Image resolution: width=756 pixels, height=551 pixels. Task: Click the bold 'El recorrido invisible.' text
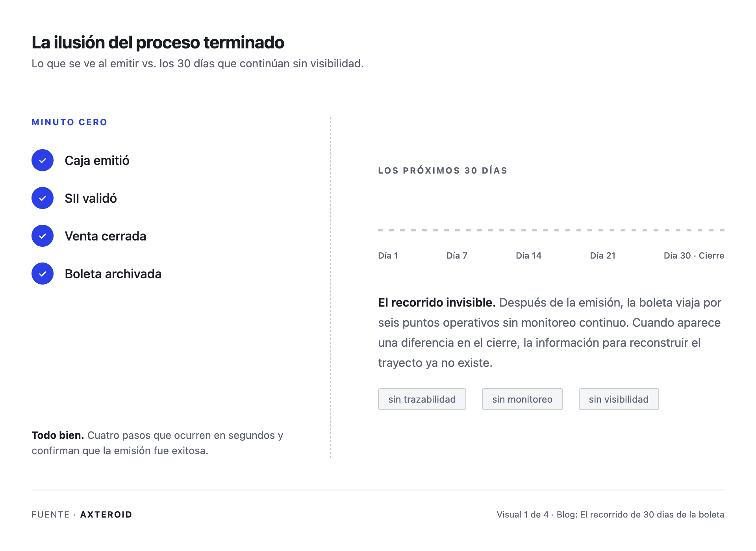[437, 302]
